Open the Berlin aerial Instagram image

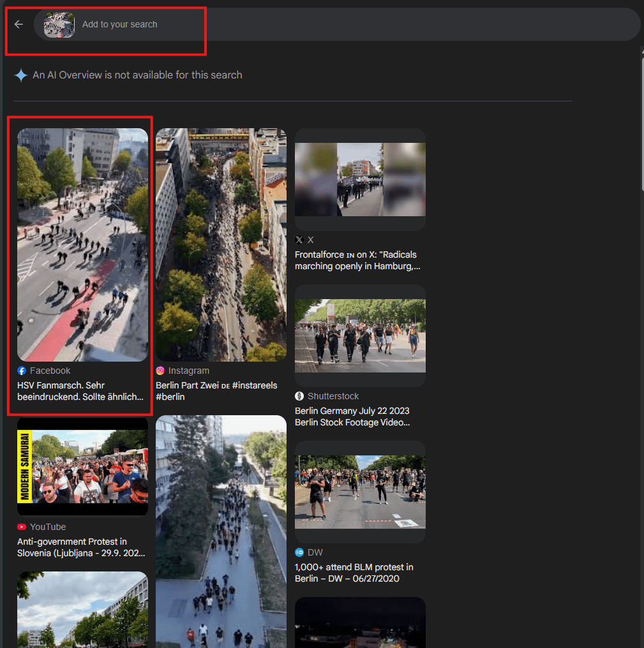click(x=221, y=244)
